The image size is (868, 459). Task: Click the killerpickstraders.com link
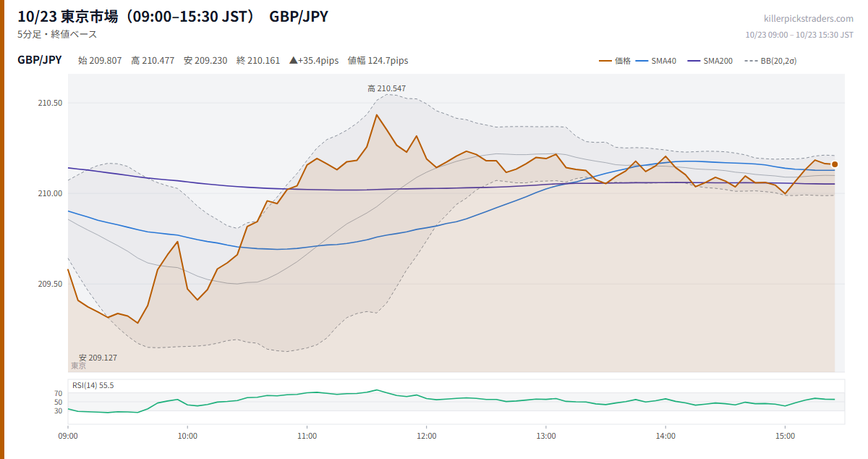tap(809, 19)
